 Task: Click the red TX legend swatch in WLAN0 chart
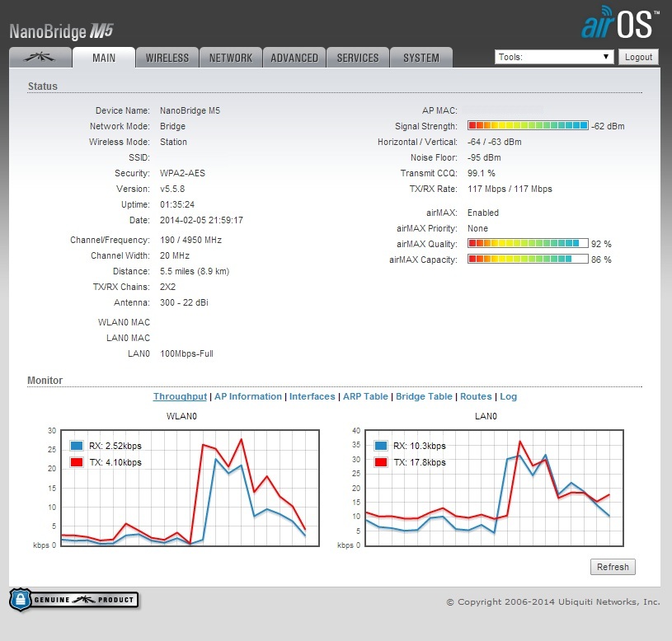point(77,462)
